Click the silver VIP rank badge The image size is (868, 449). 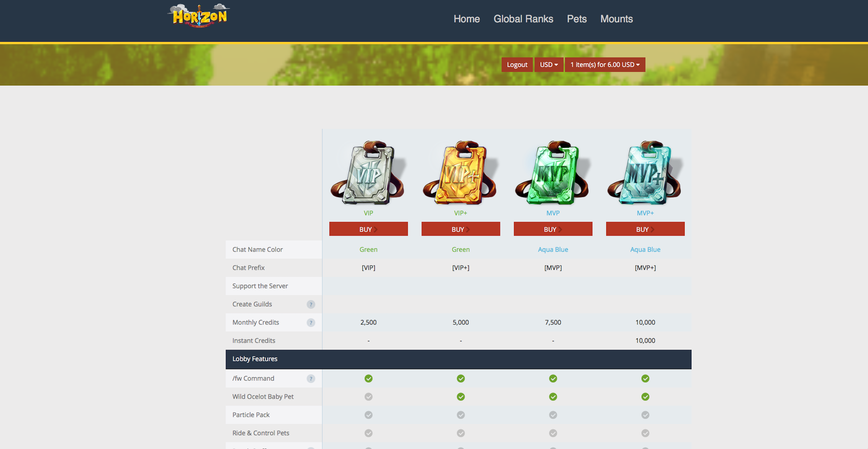[368, 172]
